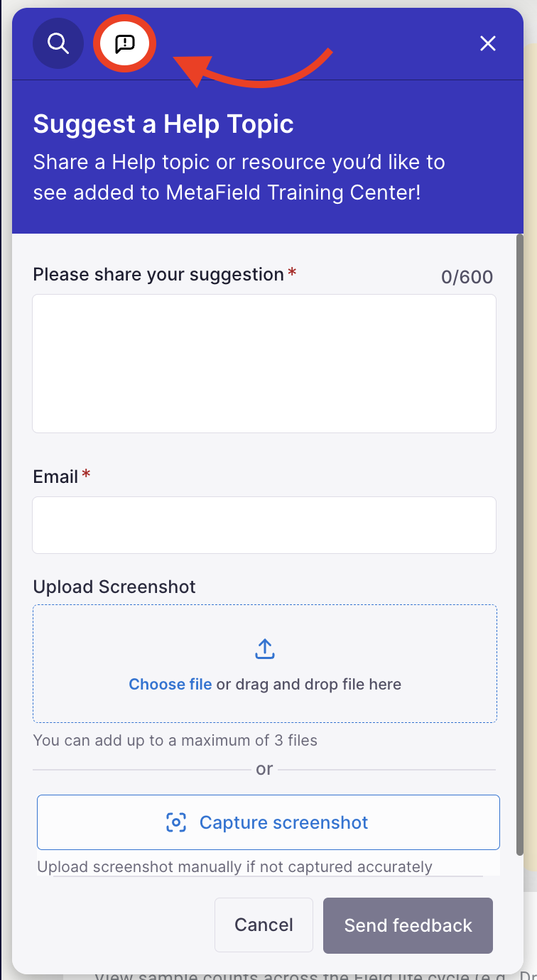The width and height of the screenshot is (537, 980).
Task: Click the Please share your suggestion label
Action: [x=158, y=274]
